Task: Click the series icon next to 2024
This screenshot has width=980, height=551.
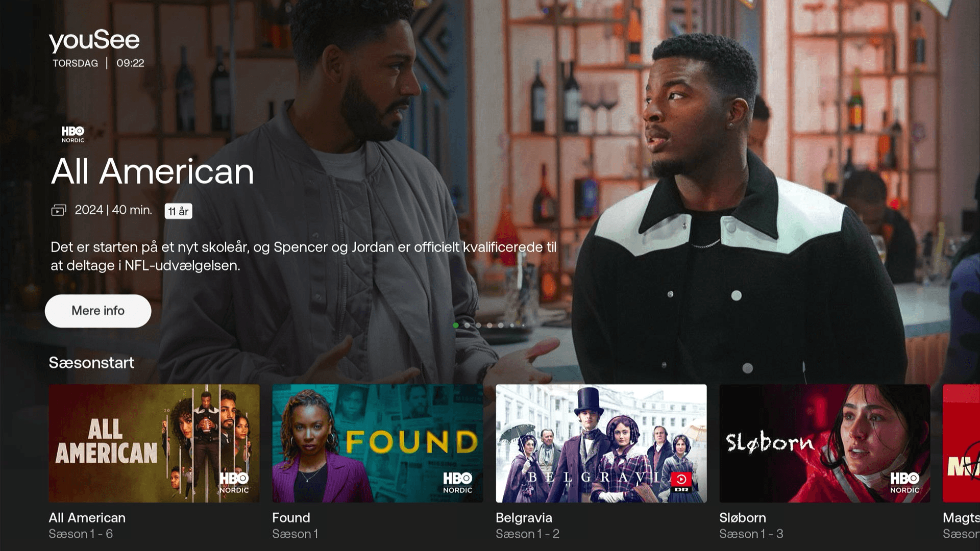Action: tap(59, 210)
